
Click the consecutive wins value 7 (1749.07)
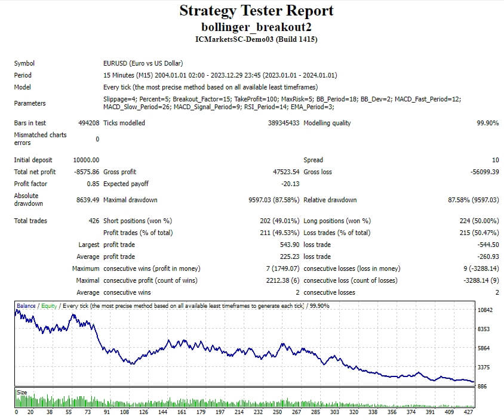(282, 268)
